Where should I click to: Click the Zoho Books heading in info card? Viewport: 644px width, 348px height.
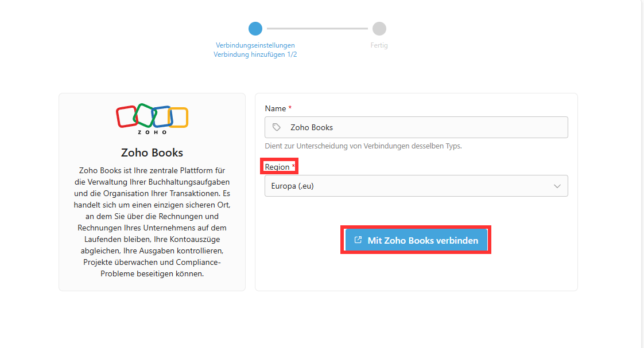pos(152,153)
